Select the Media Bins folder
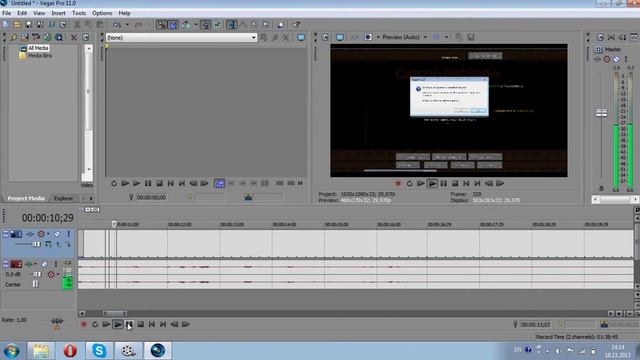 coord(40,56)
